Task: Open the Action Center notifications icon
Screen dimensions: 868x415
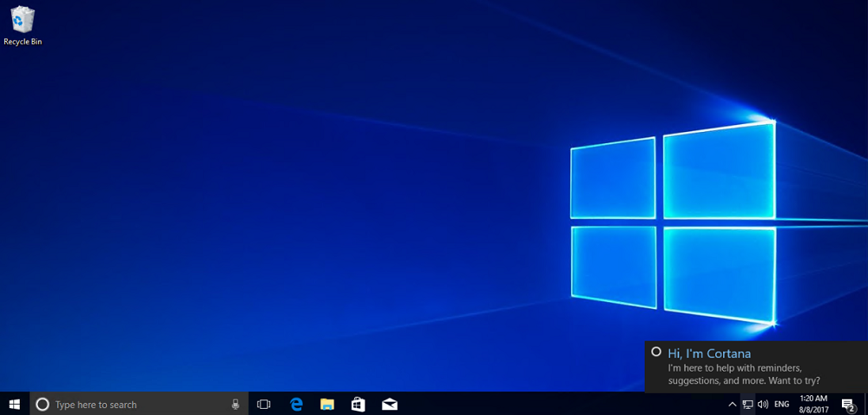Action: [847, 405]
